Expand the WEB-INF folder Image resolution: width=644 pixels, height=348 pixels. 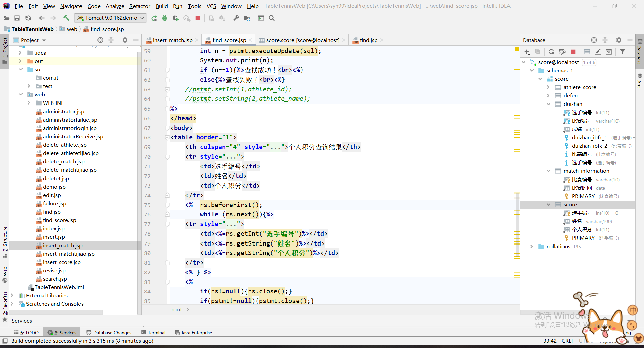point(29,103)
